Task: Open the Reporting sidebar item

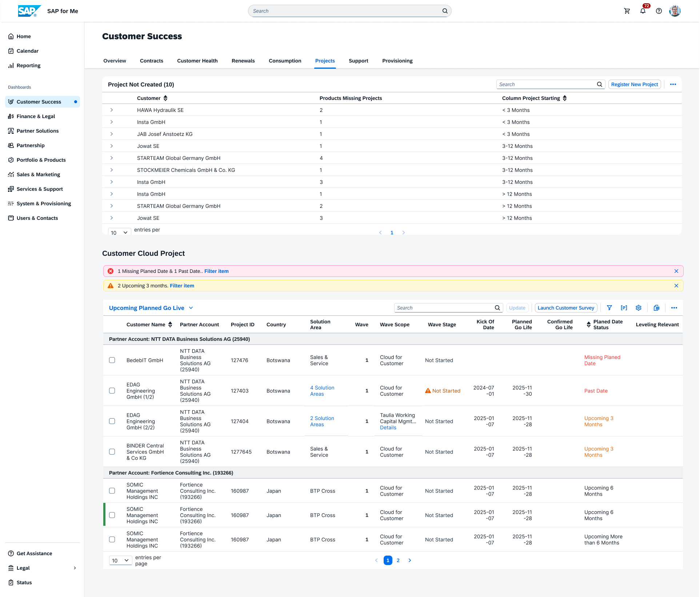Action: [x=28, y=65]
